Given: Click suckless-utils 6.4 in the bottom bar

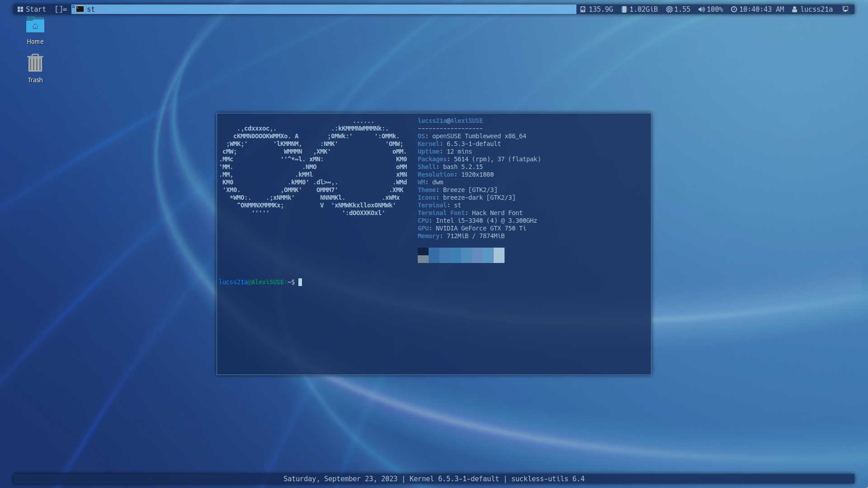Looking at the screenshot, I should [548, 479].
